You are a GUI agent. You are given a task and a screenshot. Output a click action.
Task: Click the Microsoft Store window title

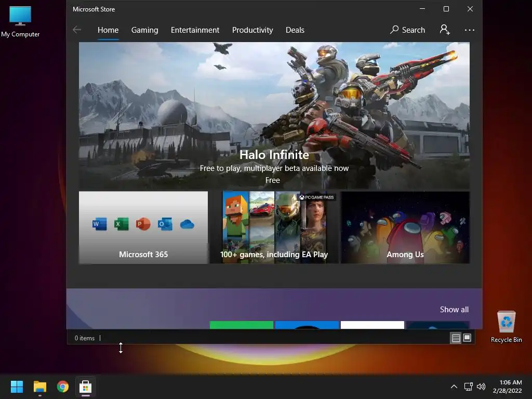[x=94, y=9]
